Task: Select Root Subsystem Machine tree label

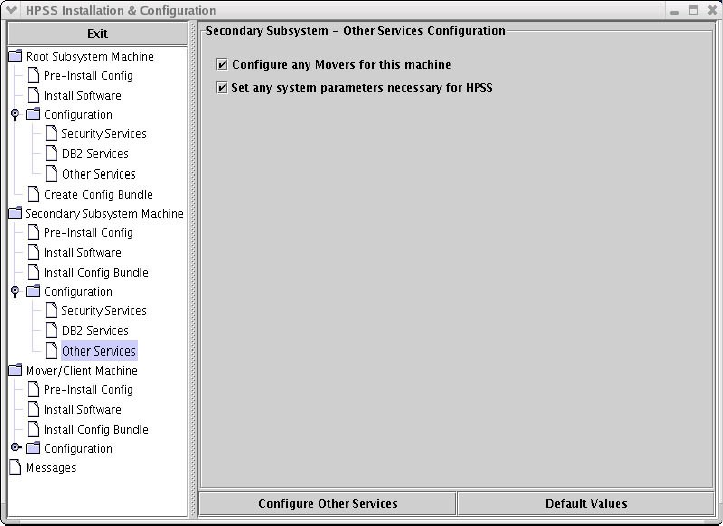Action: pos(89,57)
